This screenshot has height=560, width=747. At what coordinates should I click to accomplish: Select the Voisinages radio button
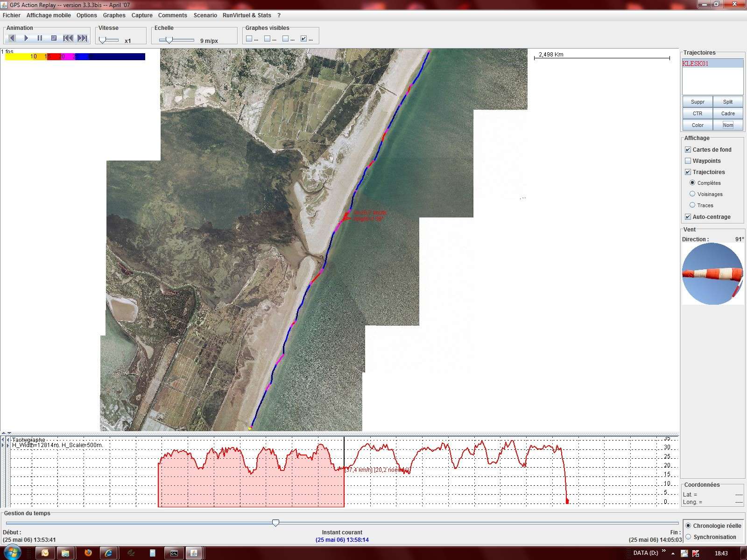692,194
